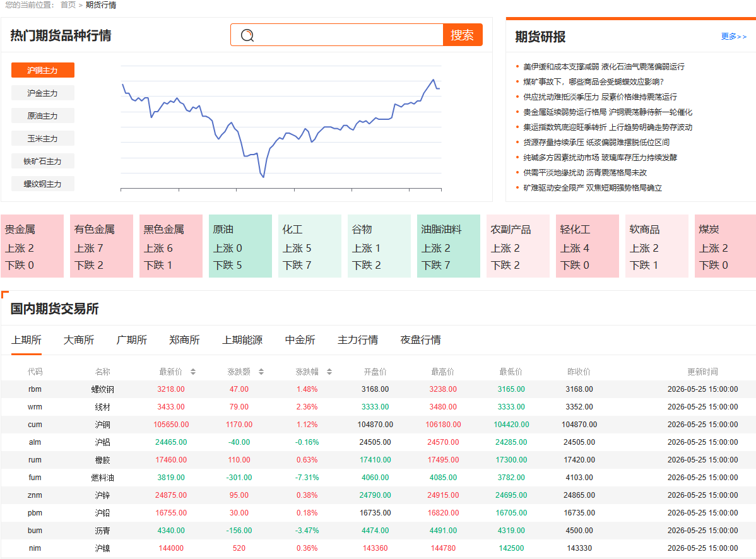Sort by 最新价 arrow icon
756x559 pixels.
pos(193,372)
